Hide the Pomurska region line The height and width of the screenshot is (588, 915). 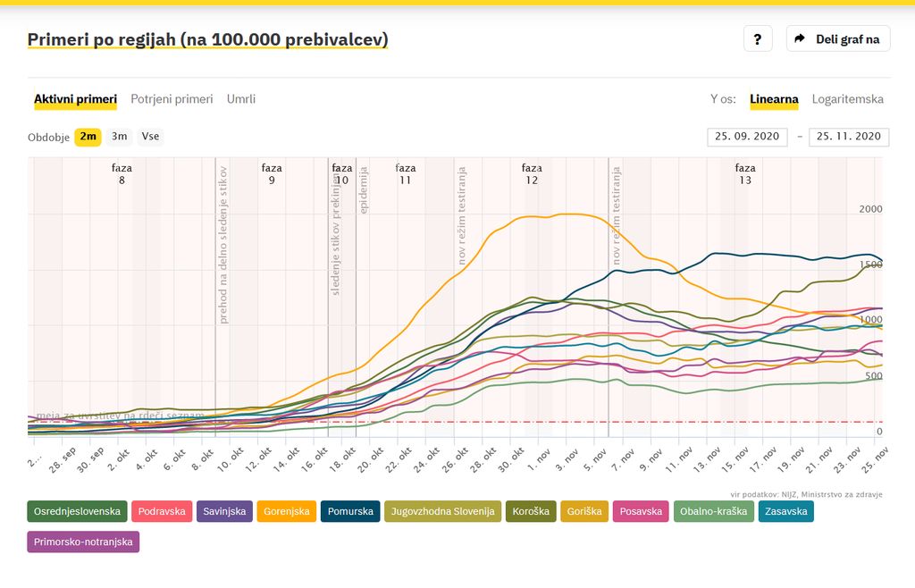click(350, 512)
